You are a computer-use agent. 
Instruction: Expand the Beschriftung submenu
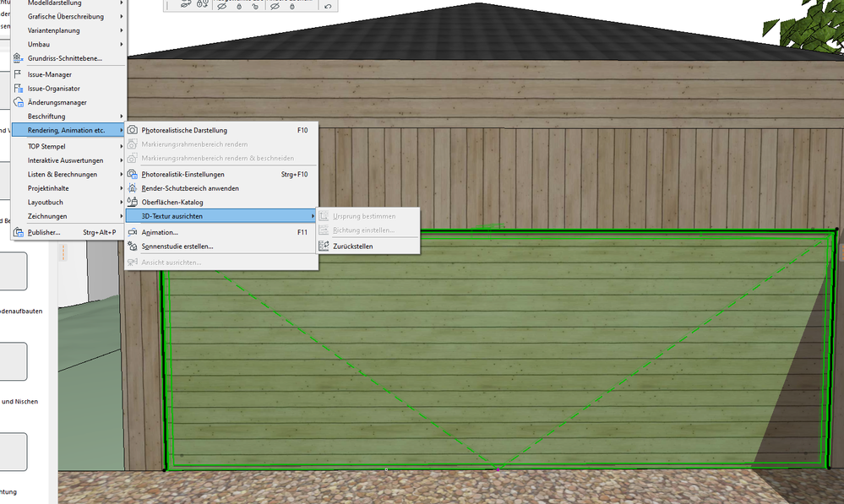click(x=69, y=117)
